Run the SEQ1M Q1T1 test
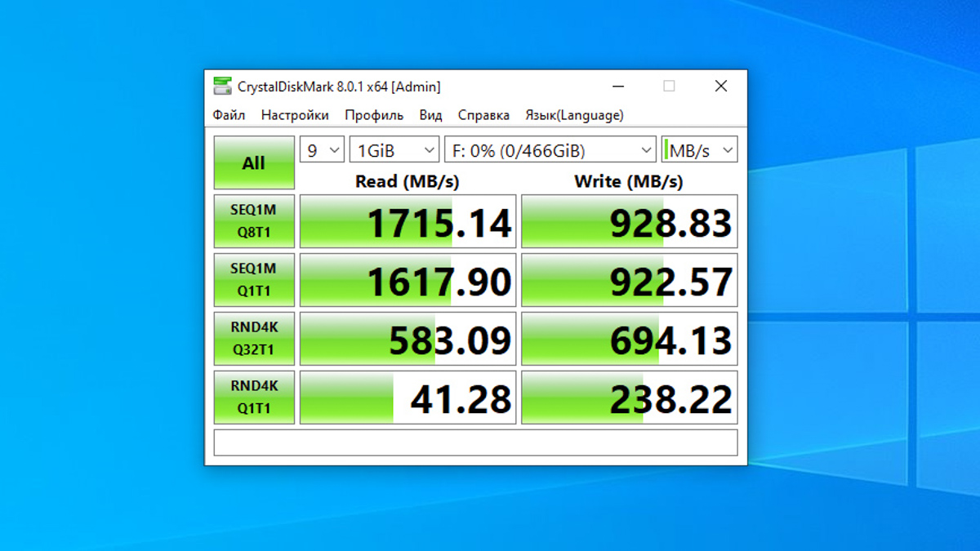The image size is (980, 551). (x=254, y=280)
